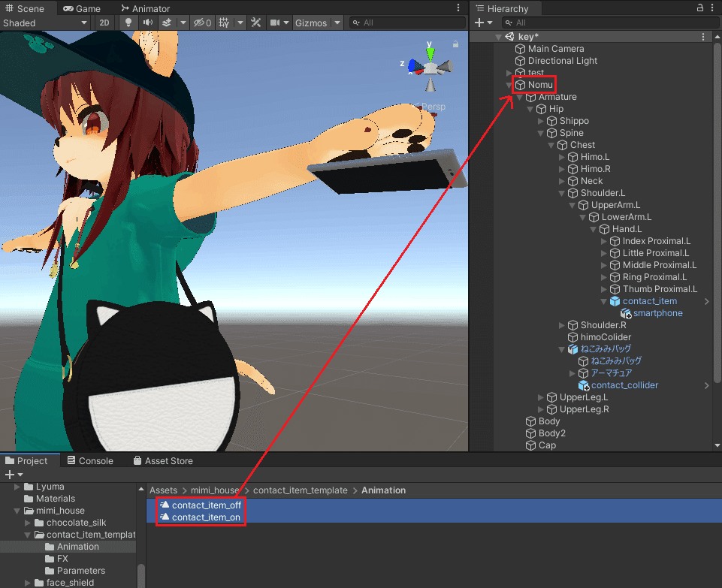
Task: Select the smartphone object in the Hierarchy
Action: pyautogui.click(x=657, y=313)
